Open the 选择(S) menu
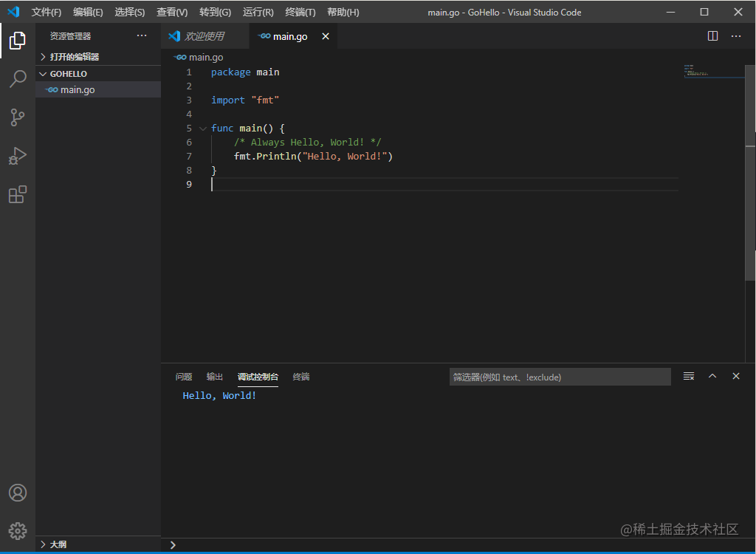756x554 pixels. click(130, 12)
